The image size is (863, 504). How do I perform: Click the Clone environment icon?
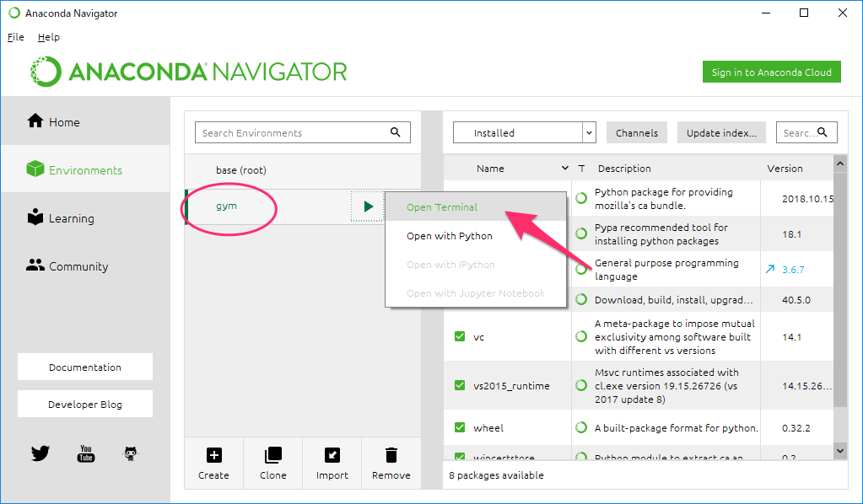click(x=273, y=455)
